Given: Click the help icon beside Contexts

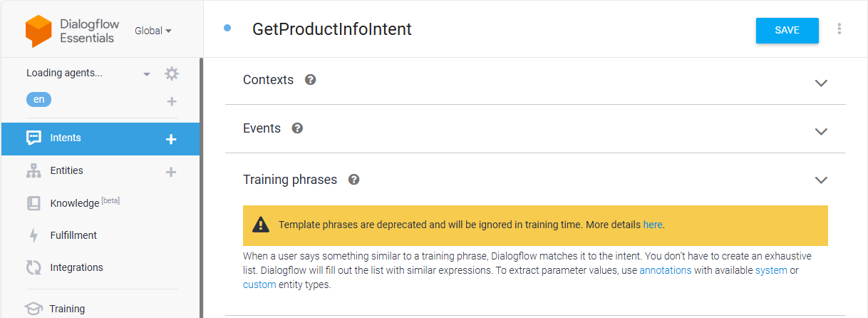Looking at the screenshot, I should coord(311,80).
